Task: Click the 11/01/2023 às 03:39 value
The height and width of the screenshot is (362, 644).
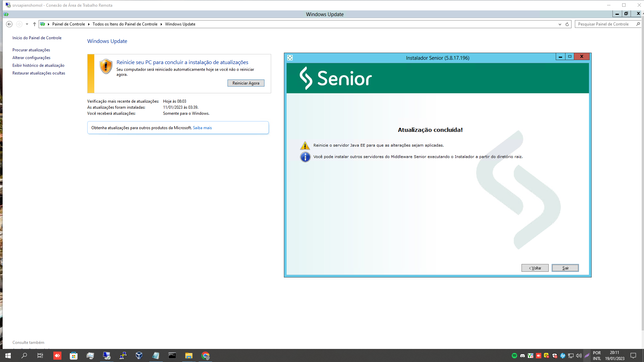Action: tap(181, 107)
